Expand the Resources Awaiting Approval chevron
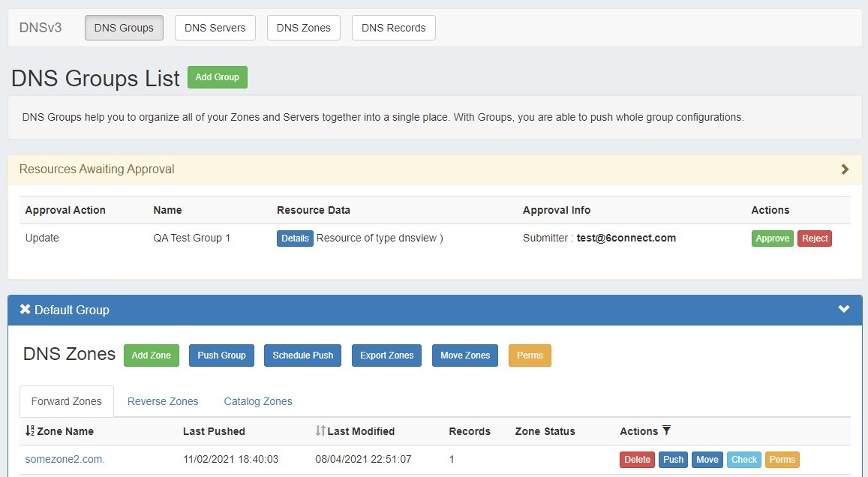868x477 pixels. [845, 169]
